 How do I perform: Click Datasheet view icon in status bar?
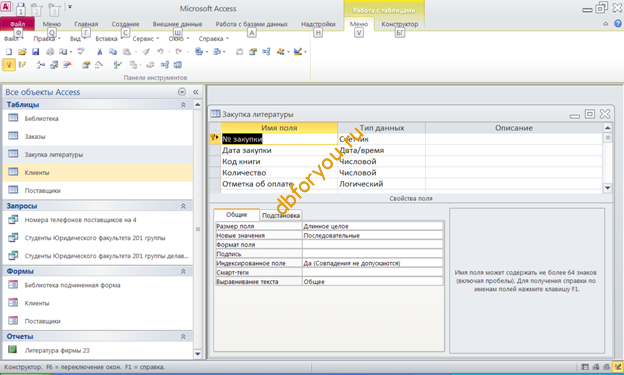click(585, 367)
